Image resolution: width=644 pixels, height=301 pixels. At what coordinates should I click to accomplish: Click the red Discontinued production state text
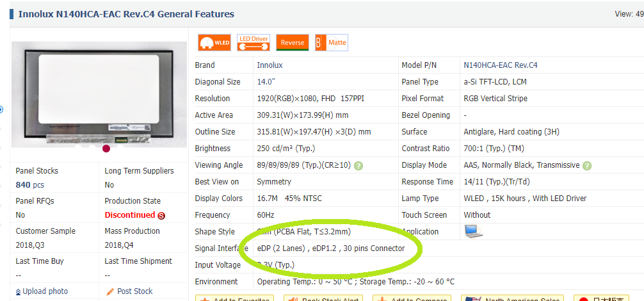tap(130, 215)
